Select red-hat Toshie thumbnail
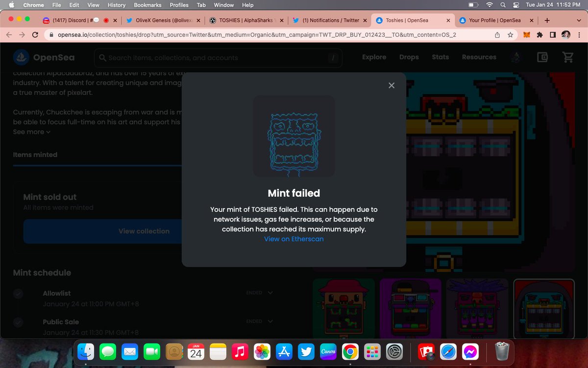Screen dimensions: 588x368 point(343,308)
